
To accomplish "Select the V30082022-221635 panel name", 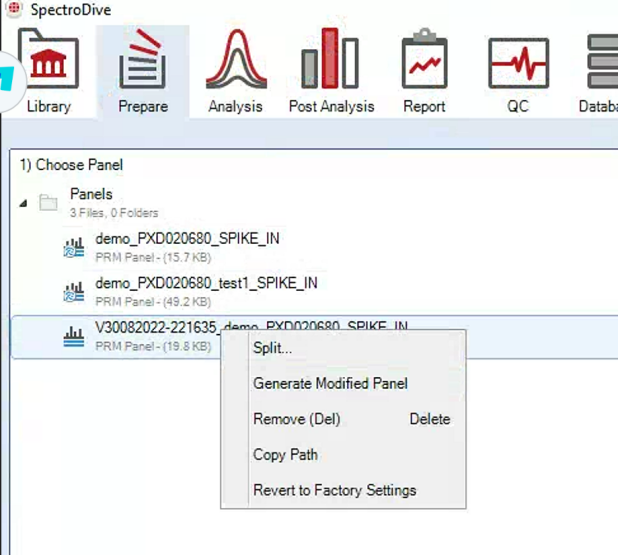I will pyautogui.click(x=251, y=327).
